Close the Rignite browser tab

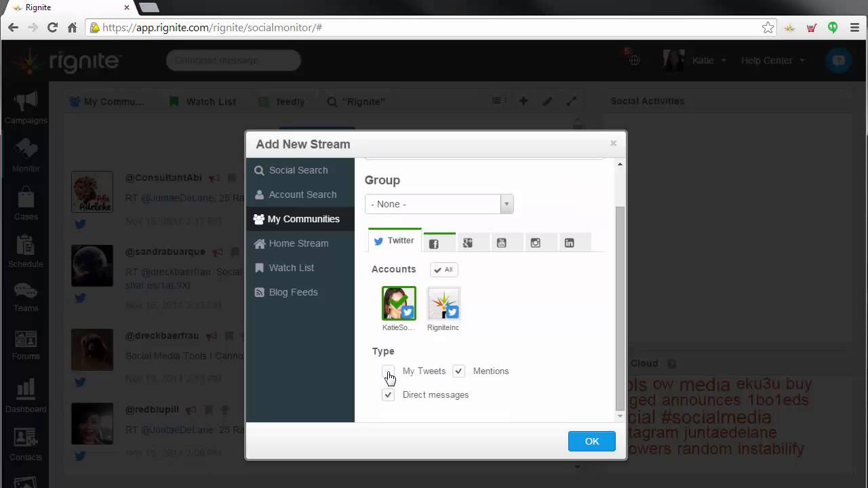[x=126, y=7]
